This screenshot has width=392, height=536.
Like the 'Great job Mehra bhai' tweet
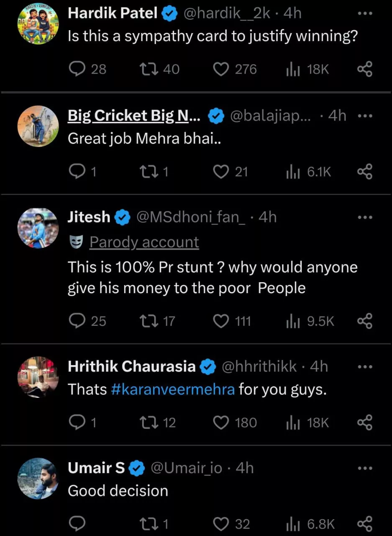[x=221, y=172]
